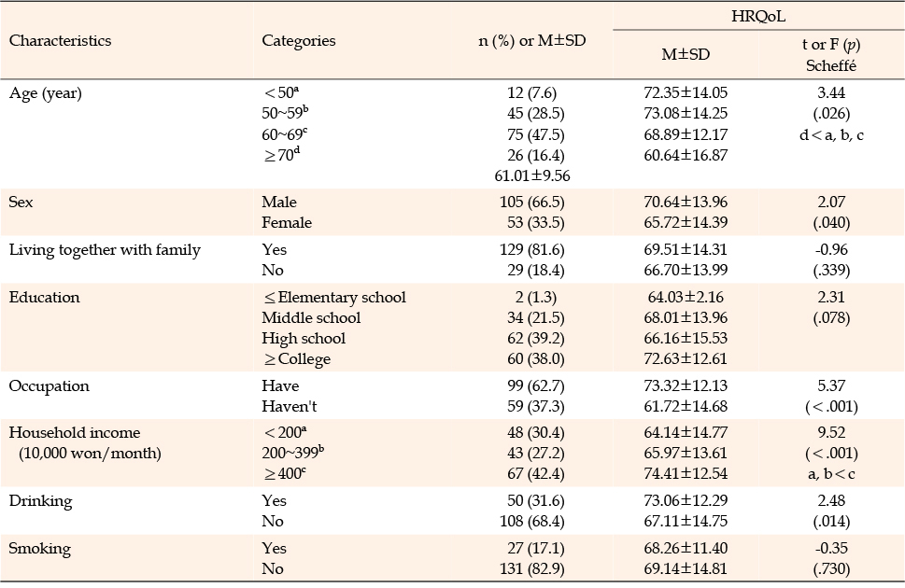905x588 pixels.
Task: Select the 'a, b<c' Scheffé result
Action: (831, 474)
